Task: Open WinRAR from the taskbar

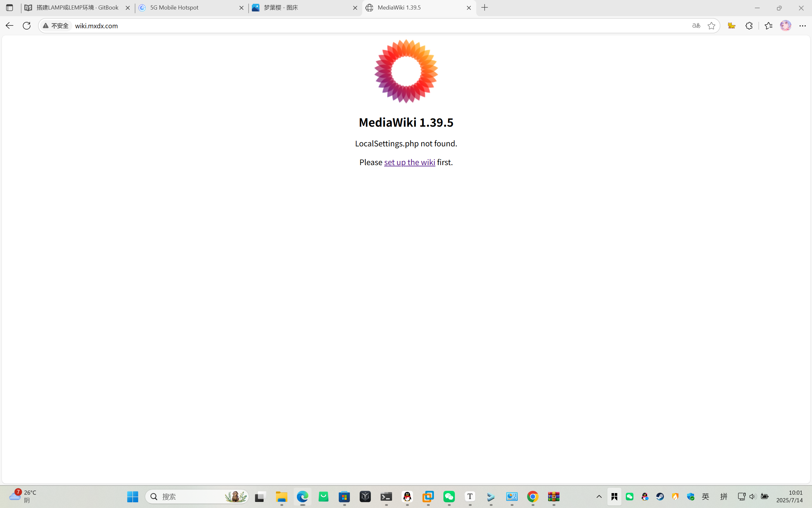Action: tap(554, 497)
